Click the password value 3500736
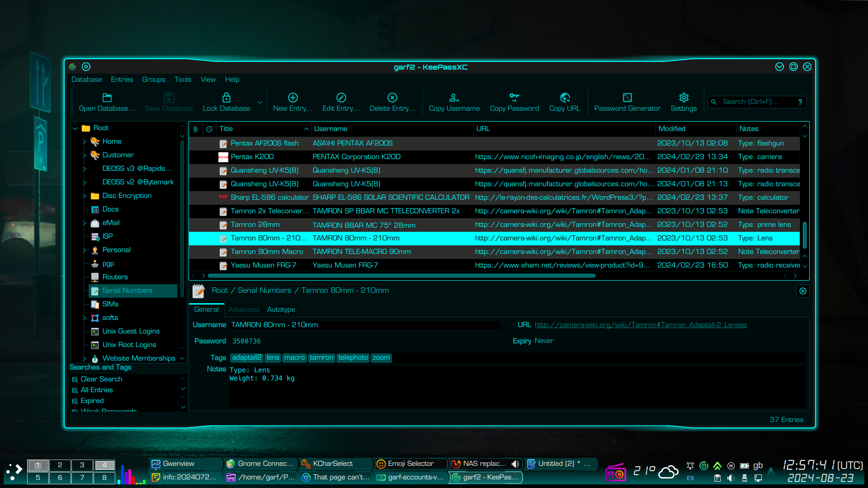Screen dimensions: 868x488 point(246,342)
